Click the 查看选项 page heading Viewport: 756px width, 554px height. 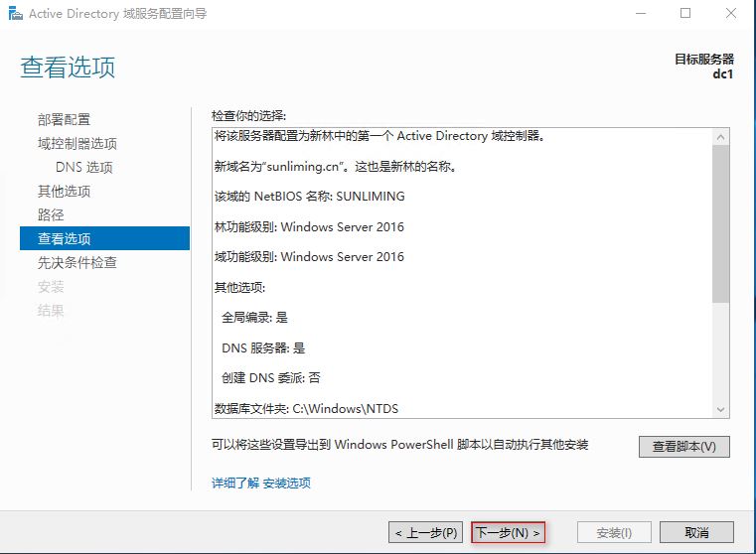68,67
